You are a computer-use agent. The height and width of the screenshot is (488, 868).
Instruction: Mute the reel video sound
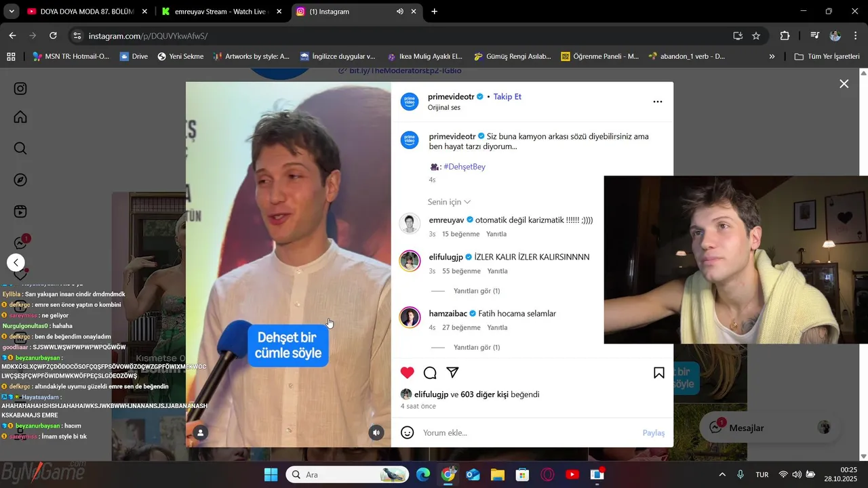(376, 432)
